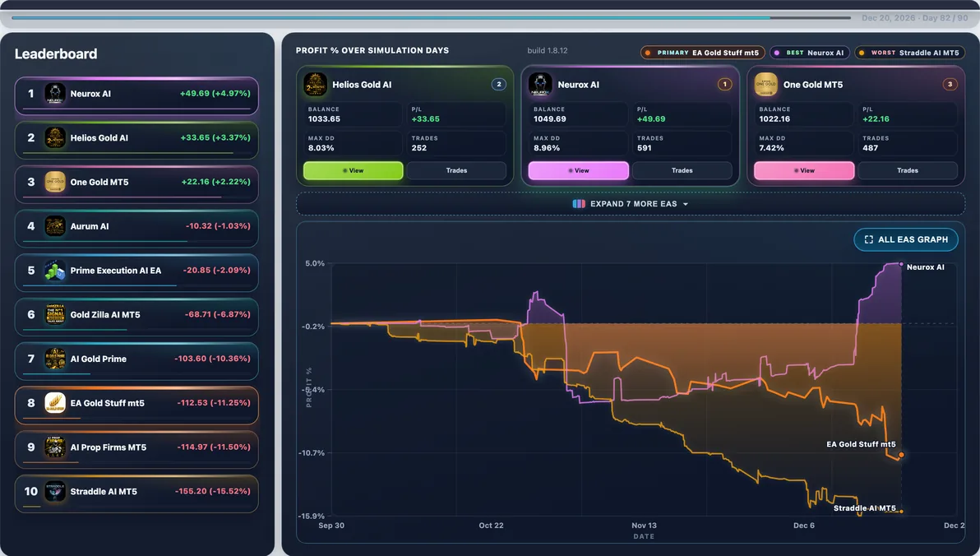Click the One Gold MT5 card avatar
The width and height of the screenshot is (980, 556).
click(x=765, y=85)
